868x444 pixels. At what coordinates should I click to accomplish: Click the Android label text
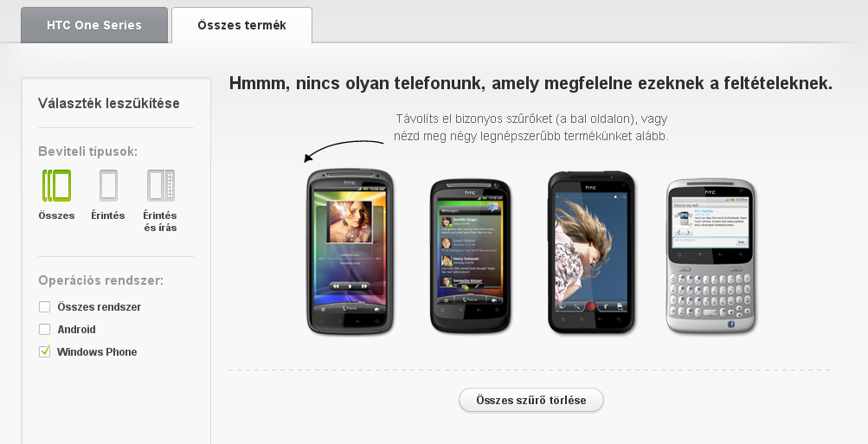(76, 330)
